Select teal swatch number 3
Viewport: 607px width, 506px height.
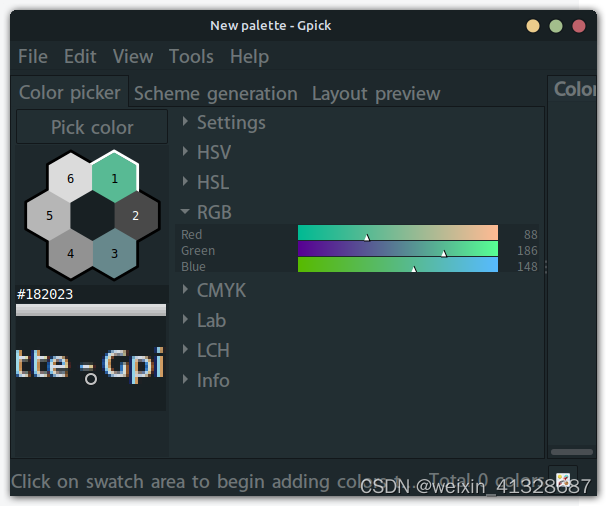(x=115, y=253)
